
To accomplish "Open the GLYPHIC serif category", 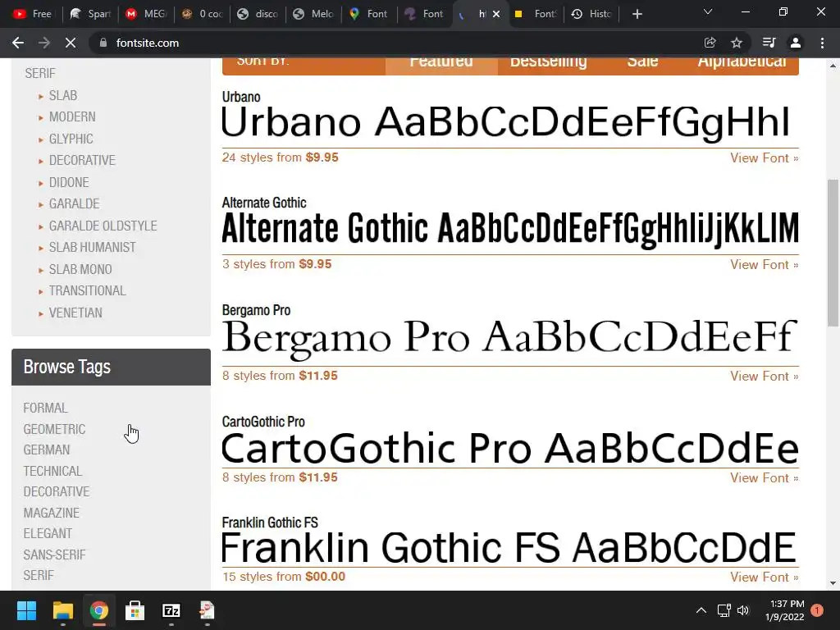I will pyautogui.click(x=71, y=139).
